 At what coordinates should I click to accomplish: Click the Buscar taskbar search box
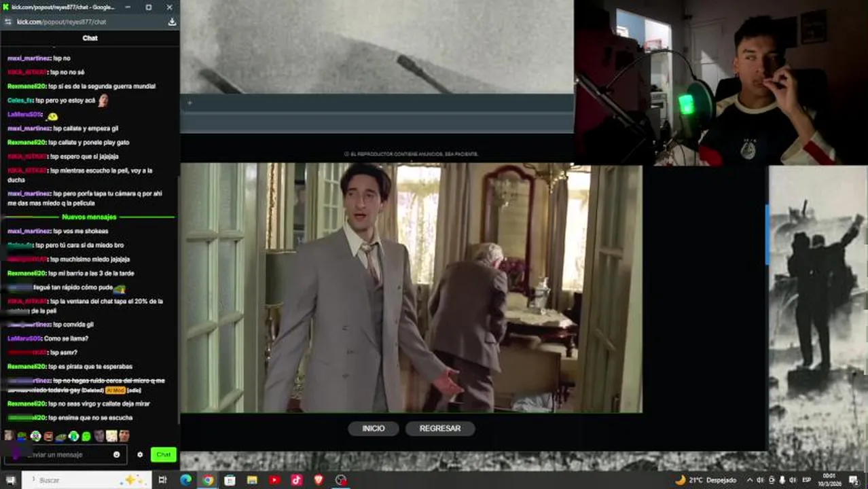point(87,480)
